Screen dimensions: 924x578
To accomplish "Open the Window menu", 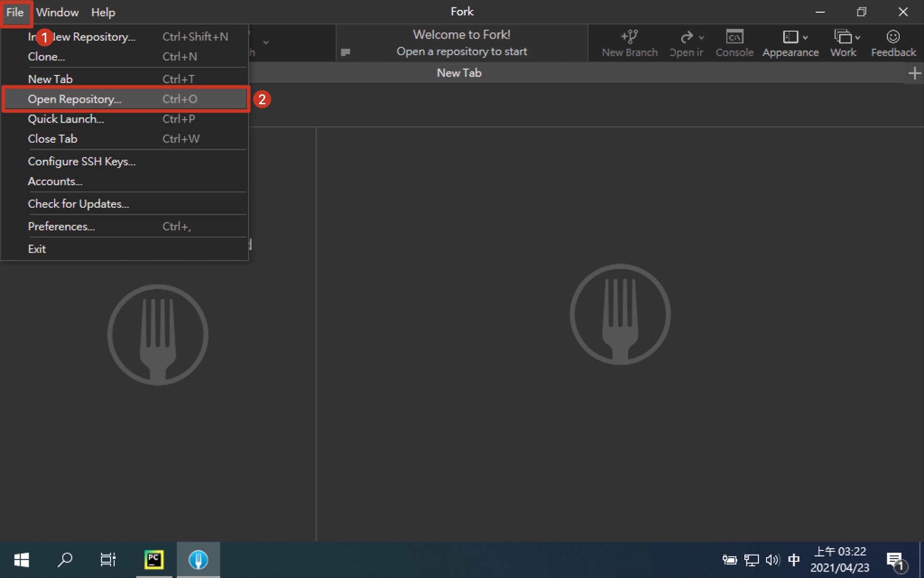I will tap(57, 13).
